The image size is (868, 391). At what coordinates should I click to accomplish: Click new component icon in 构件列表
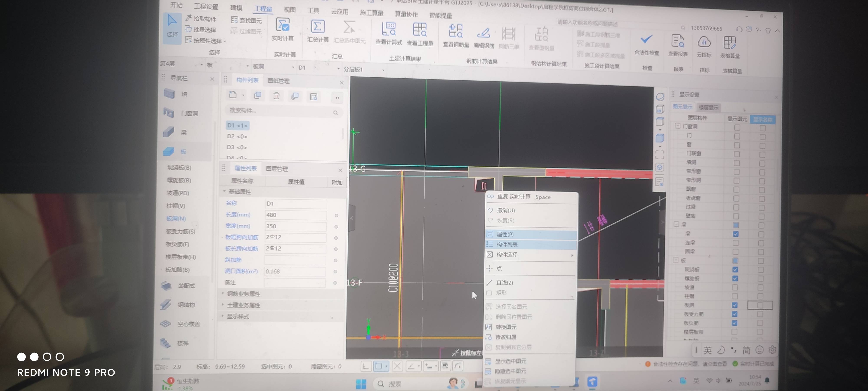pyautogui.click(x=233, y=95)
